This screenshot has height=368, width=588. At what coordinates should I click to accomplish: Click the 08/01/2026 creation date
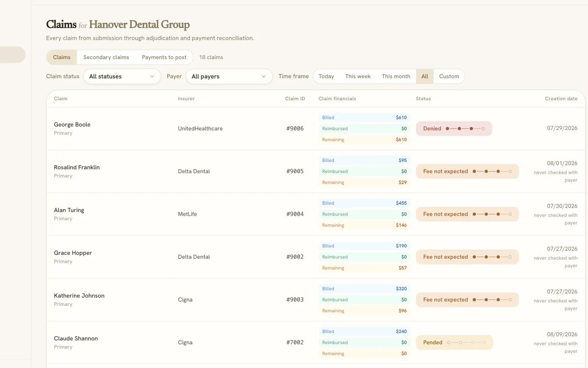(x=562, y=163)
